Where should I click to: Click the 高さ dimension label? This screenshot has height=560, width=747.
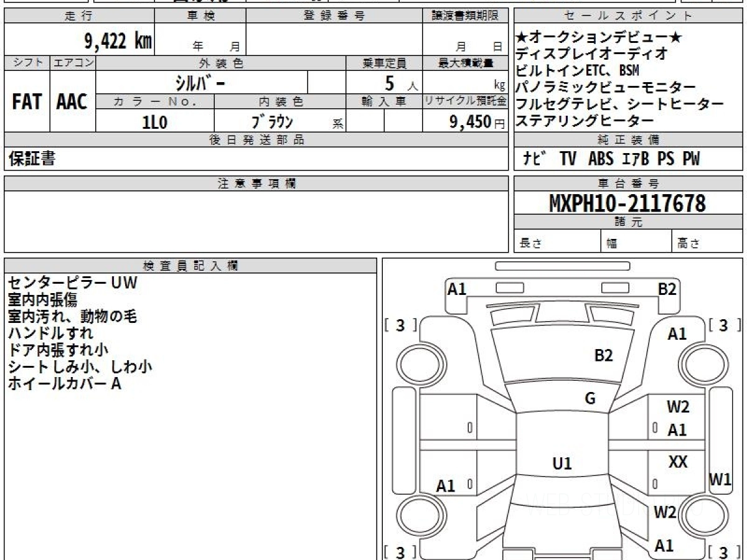[x=688, y=244]
